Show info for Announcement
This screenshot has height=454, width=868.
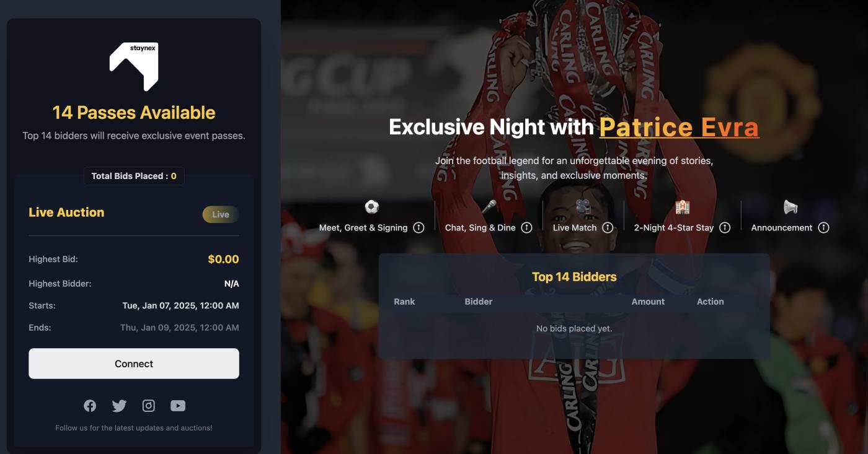pos(823,227)
